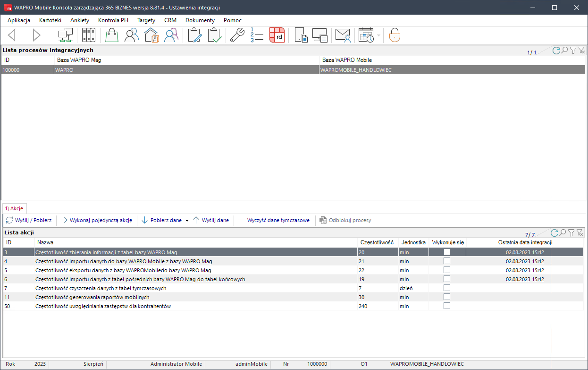This screenshot has width=588, height=370.
Task: Open the network integration computers icon
Action: [x=65, y=35]
